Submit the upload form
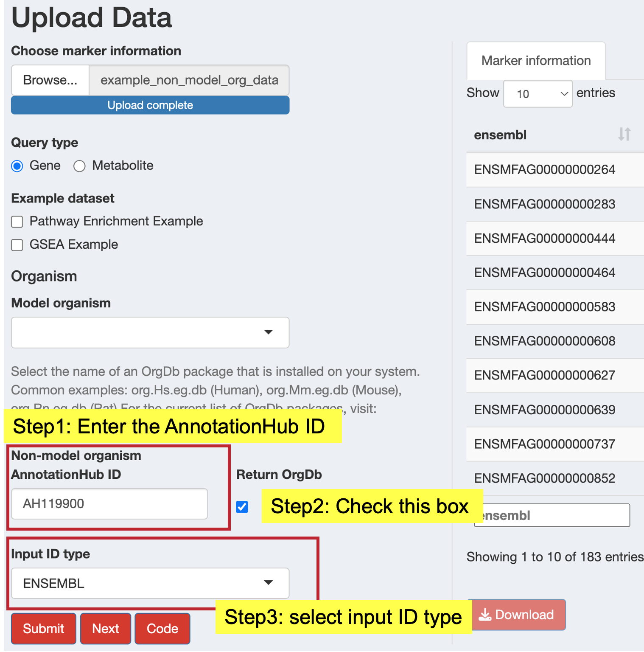Screen dimensions: 644x652 click(x=44, y=629)
